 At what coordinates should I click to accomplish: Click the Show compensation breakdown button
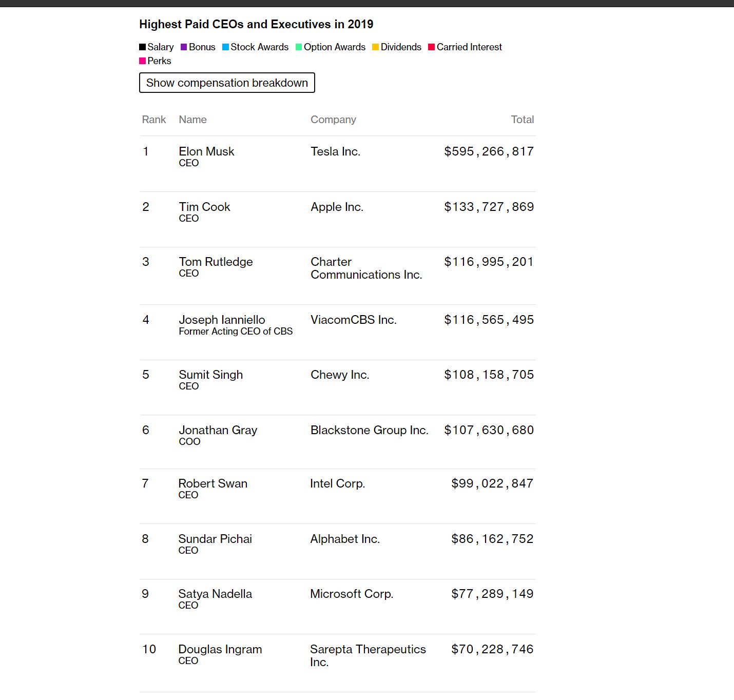pos(227,83)
